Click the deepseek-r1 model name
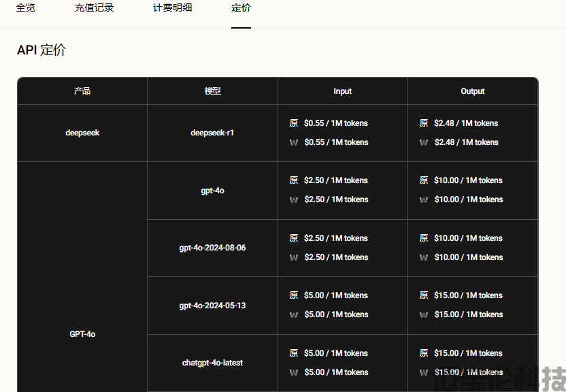 pos(212,133)
